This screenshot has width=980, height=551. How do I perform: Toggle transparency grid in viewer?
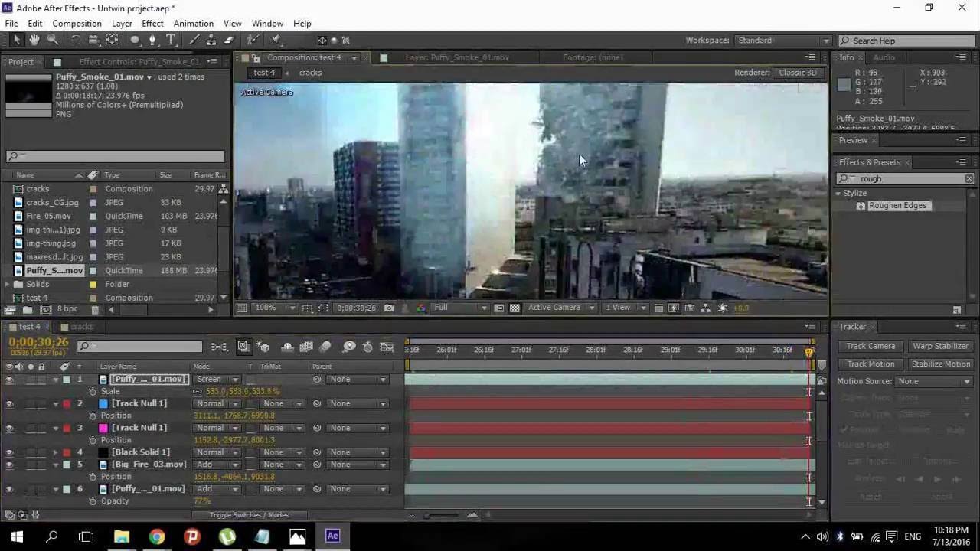click(x=514, y=308)
